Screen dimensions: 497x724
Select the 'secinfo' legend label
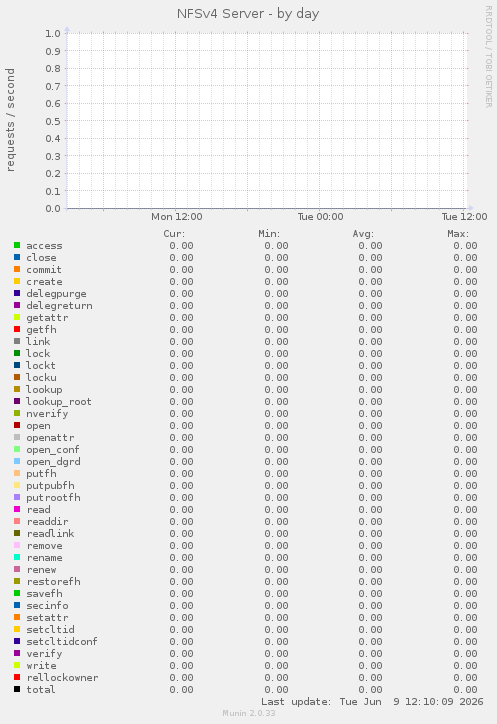47,606
